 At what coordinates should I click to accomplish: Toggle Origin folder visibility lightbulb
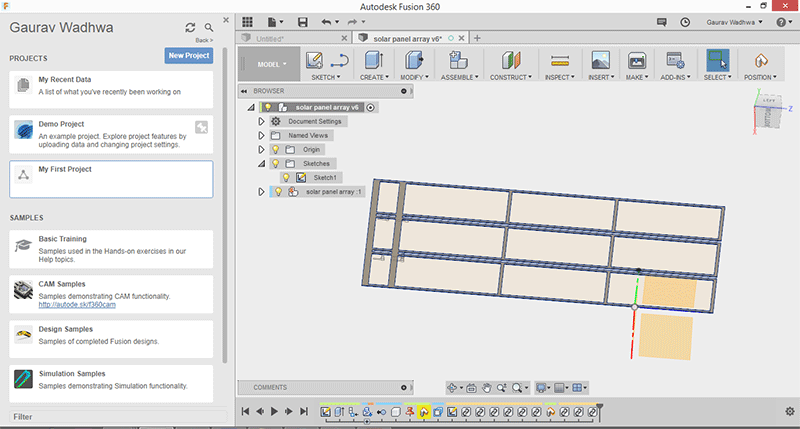(277, 149)
